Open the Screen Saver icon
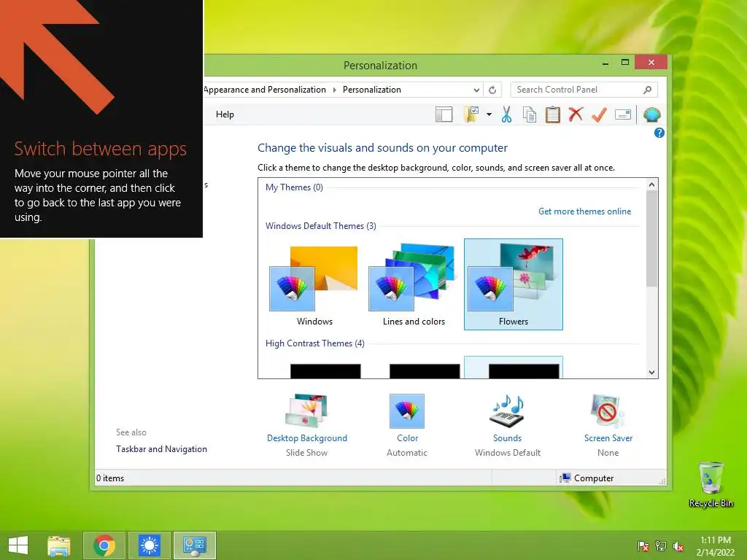Screen dimensions: 747x560 click(x=608, y=411)
